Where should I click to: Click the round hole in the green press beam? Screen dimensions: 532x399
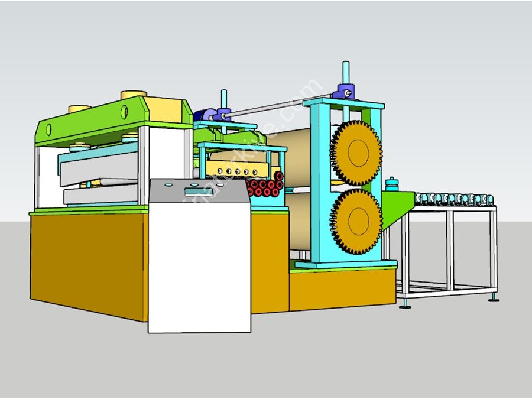point(125,109)
